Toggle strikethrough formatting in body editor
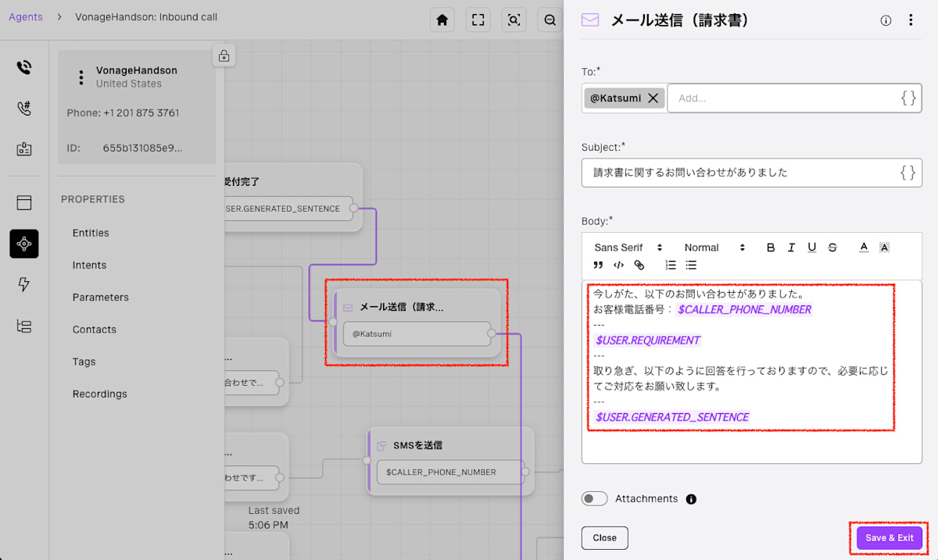This screenshot has width=938, height=560. [832, 248]
